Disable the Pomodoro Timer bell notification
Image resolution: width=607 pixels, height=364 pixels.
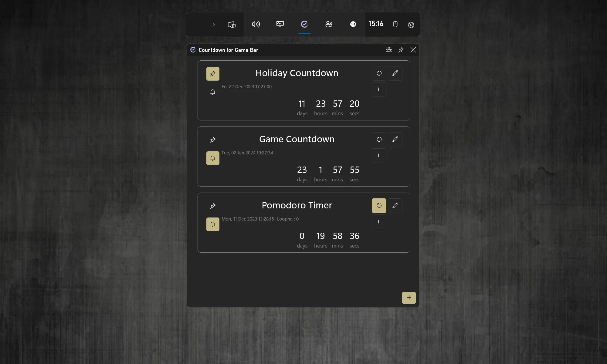click(x=213, y=224)
